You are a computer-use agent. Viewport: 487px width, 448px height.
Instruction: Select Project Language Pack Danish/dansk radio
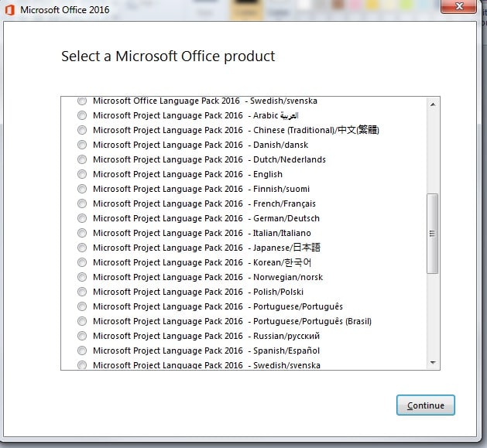tap(82, 145)
